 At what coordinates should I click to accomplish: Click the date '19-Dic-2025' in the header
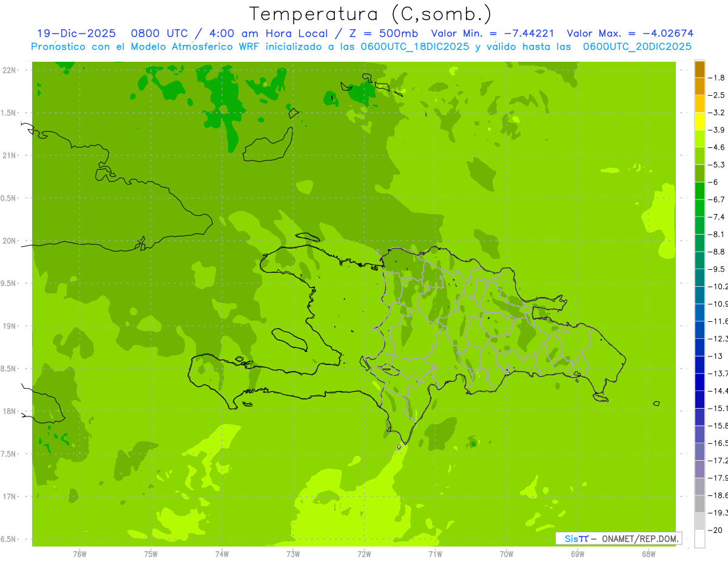pyautogui.click(x=76, y=33)
